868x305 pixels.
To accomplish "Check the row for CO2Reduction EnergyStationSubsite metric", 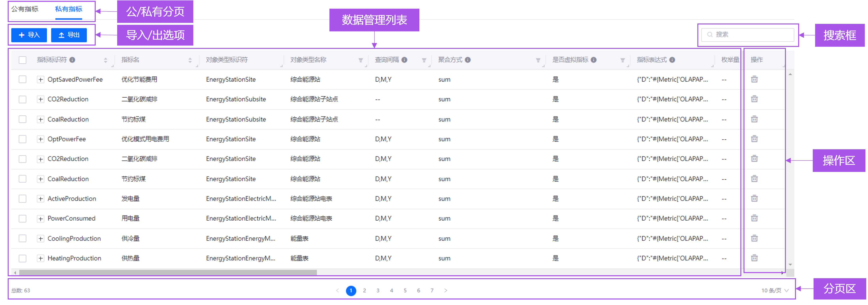I will point(22,99).
